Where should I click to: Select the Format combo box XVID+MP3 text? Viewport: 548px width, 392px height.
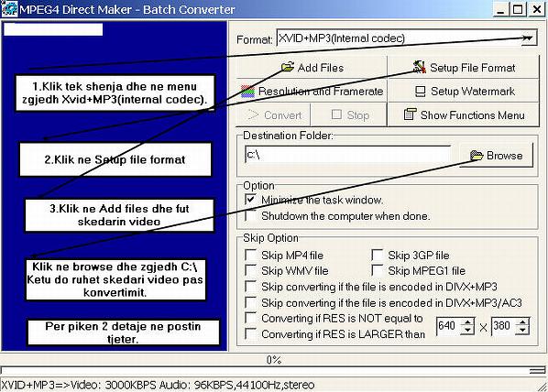pyautogui.click(x=341, y=38)
